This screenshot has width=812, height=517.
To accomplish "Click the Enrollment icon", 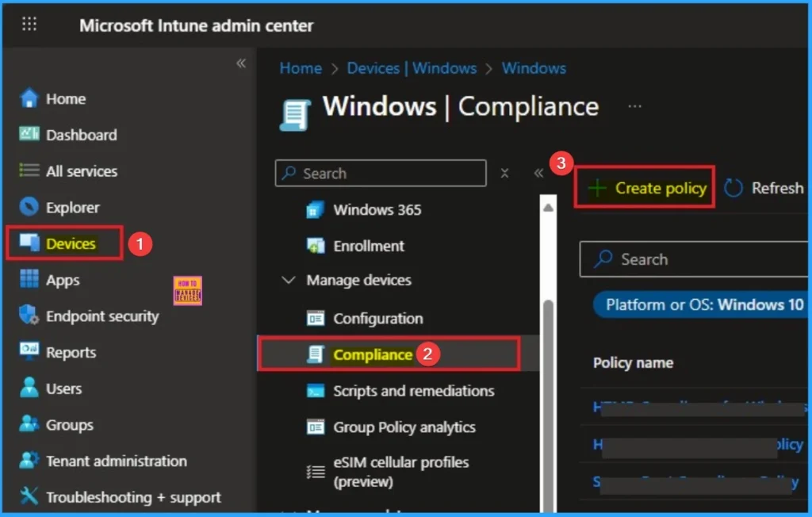I will pyautogui.click(x=316, y=246).
